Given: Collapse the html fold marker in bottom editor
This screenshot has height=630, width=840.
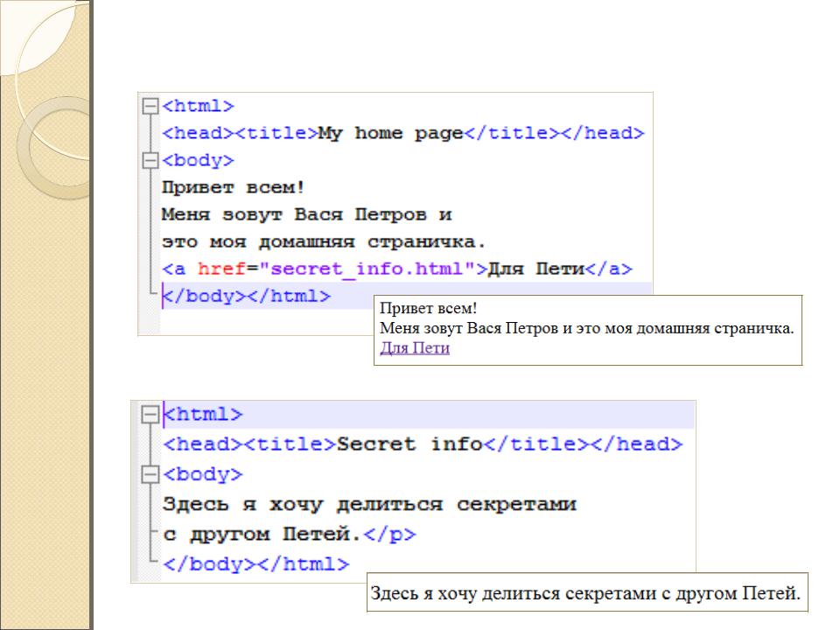Looking at the screenshot, I should point(150,414).
